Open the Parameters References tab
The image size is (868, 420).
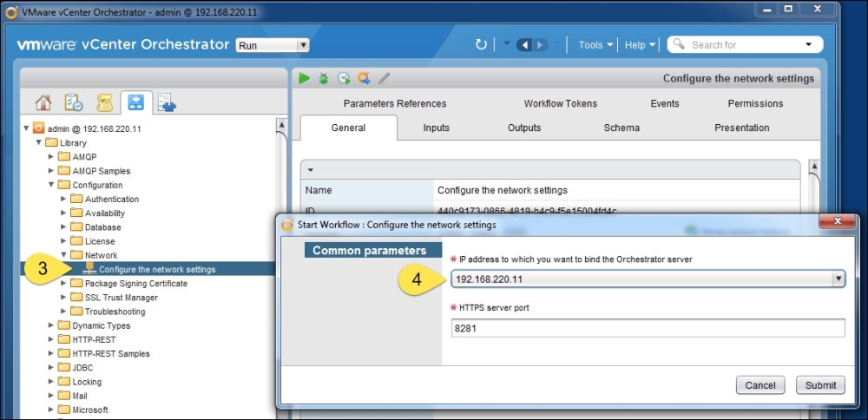tap(395, 103)
